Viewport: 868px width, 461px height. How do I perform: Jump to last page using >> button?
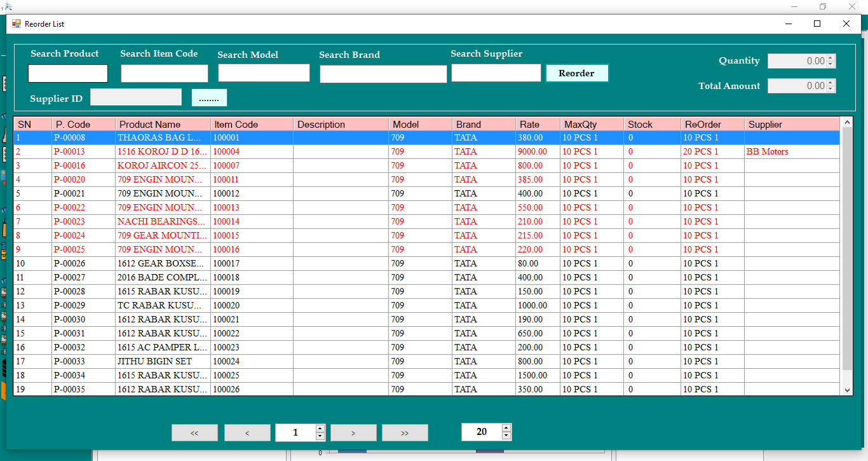point(405,432)
